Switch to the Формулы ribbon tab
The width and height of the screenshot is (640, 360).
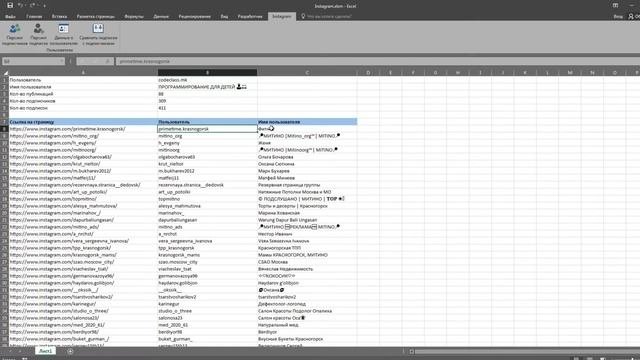click(x=134, y=16)
